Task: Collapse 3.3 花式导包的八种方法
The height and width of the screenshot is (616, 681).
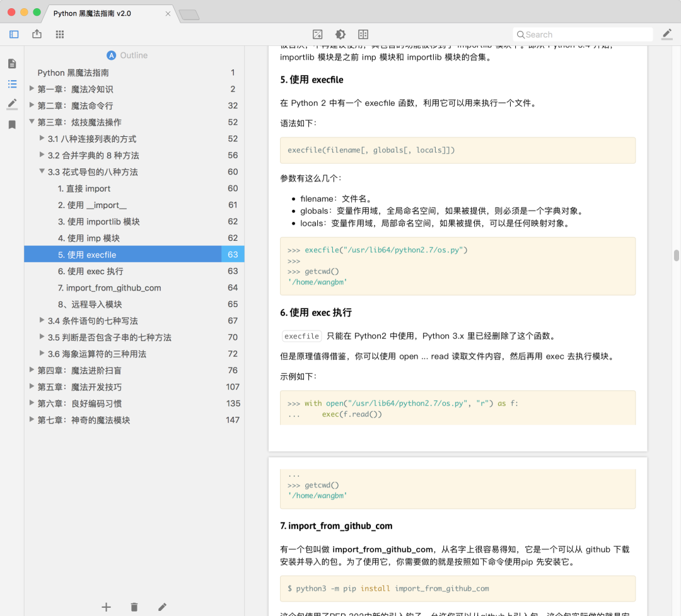Action: pyautogui.click(x=42, y=171)
